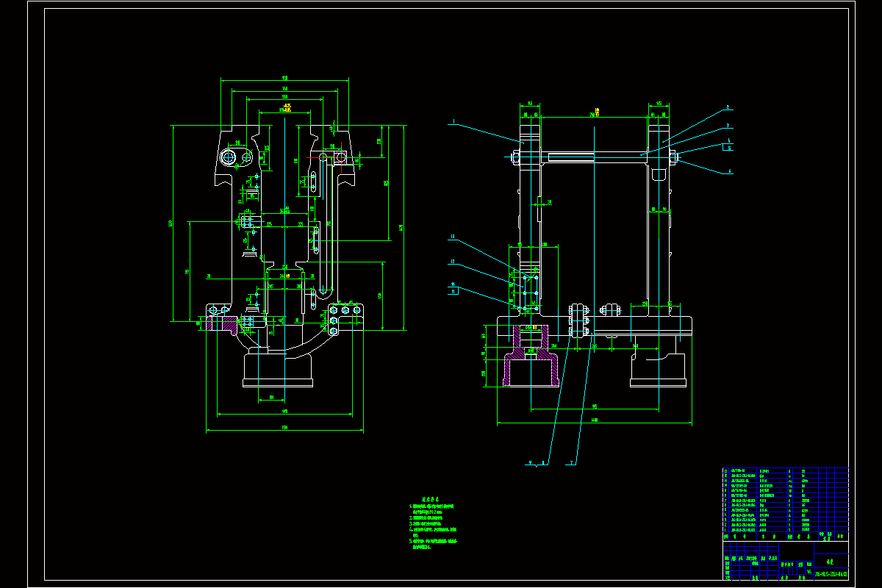Select part balloon number 1 on the right view
The height and width of the screenshot is (588, 882).
(x=453, y=121)
